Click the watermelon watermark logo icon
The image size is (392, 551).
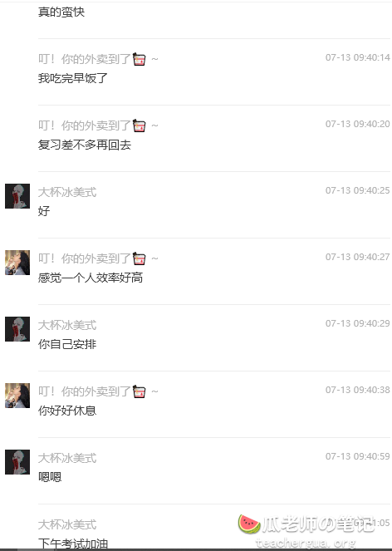pyautogui.click(x=248, y=524)
